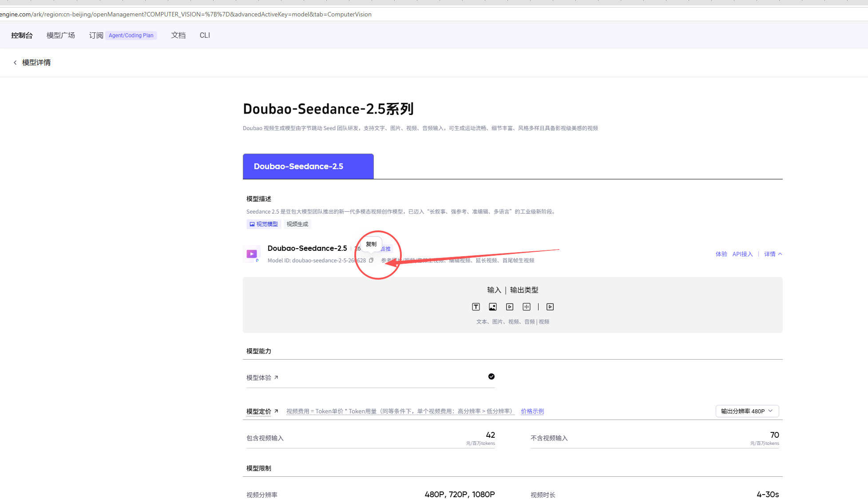Click the 不含视频输入 pricing label
This screenshot has width=868, height=499.
tap(549, 438)
